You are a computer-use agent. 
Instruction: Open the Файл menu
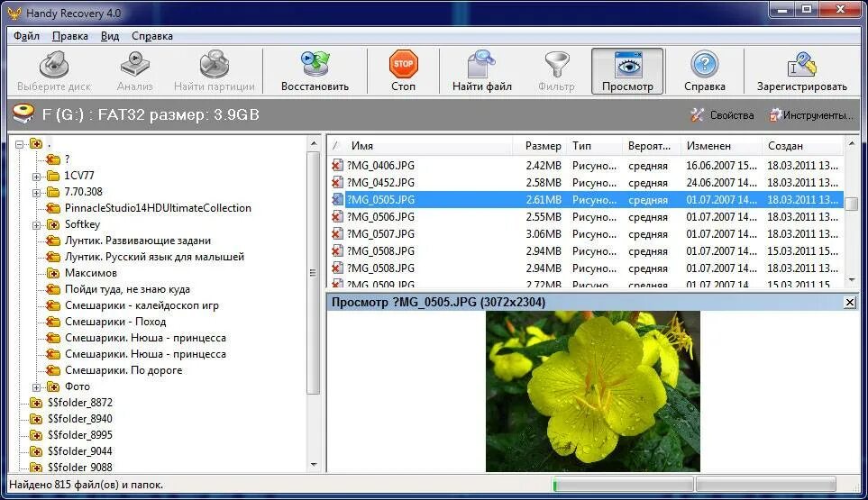26,36
